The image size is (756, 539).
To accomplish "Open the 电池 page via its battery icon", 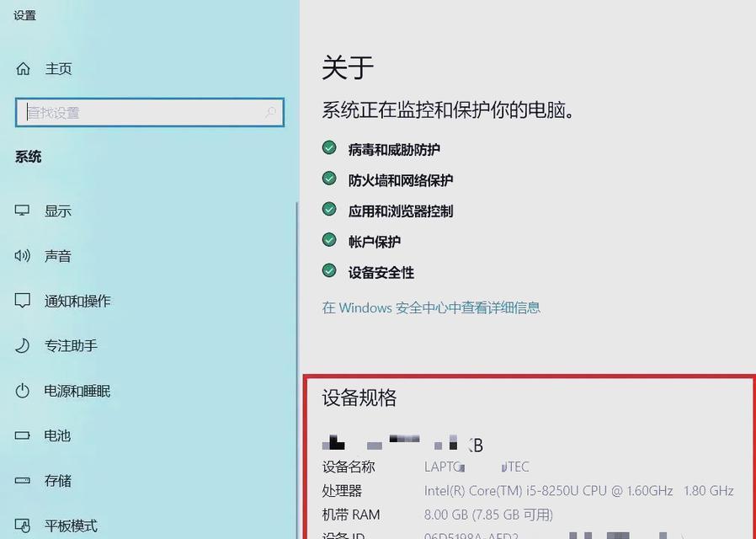I will (23, 435).
